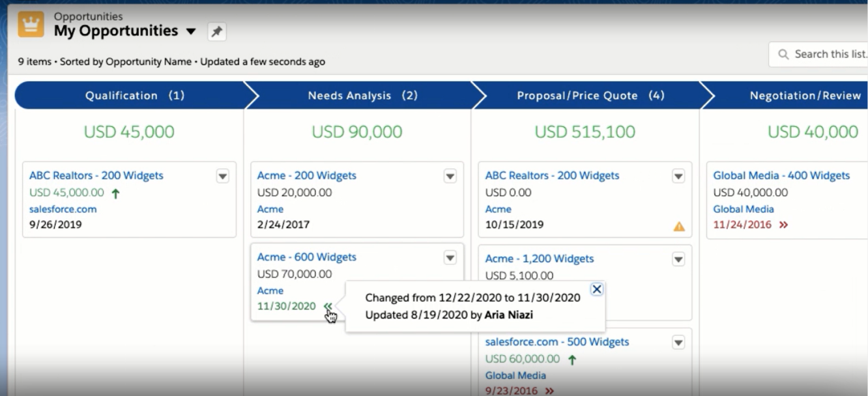Viewport: 868px width, 396px height.
Task: Open actions menu for Acme - 1,200 Widgets card
Action: pyautogui.click(x=678, y=259)
